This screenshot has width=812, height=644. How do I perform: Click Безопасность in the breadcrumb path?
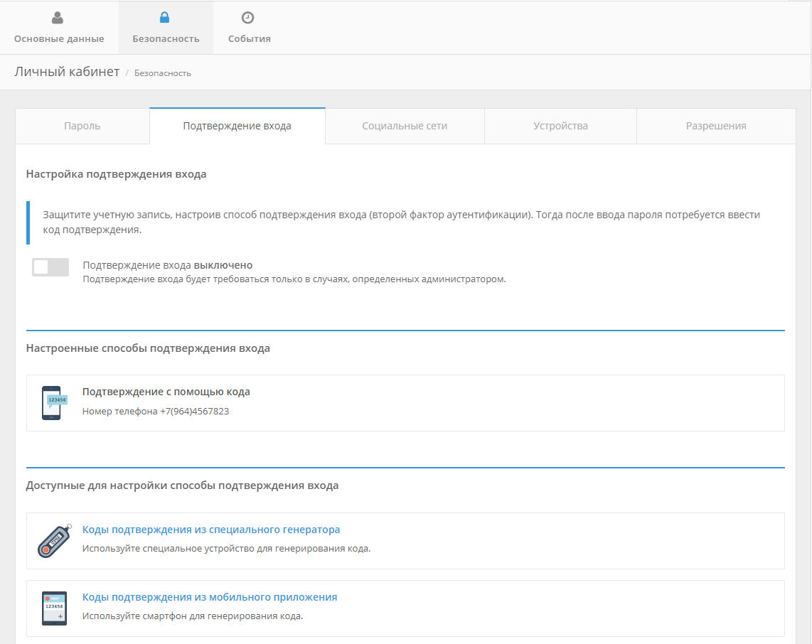click(163, 73)
